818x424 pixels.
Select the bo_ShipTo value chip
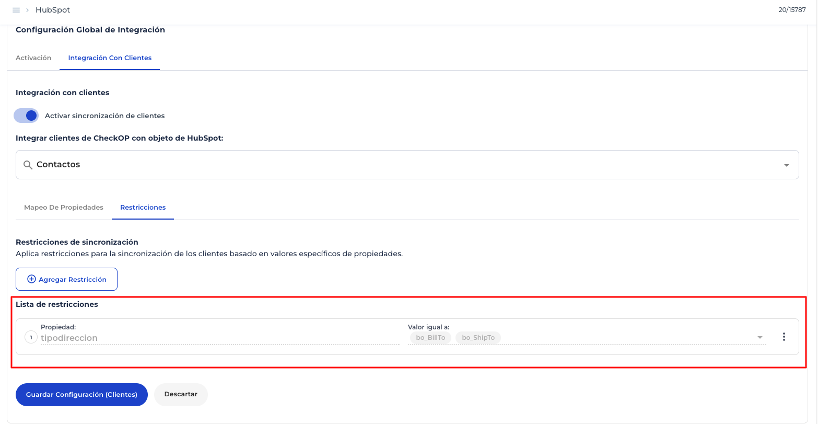click(478, 338)
